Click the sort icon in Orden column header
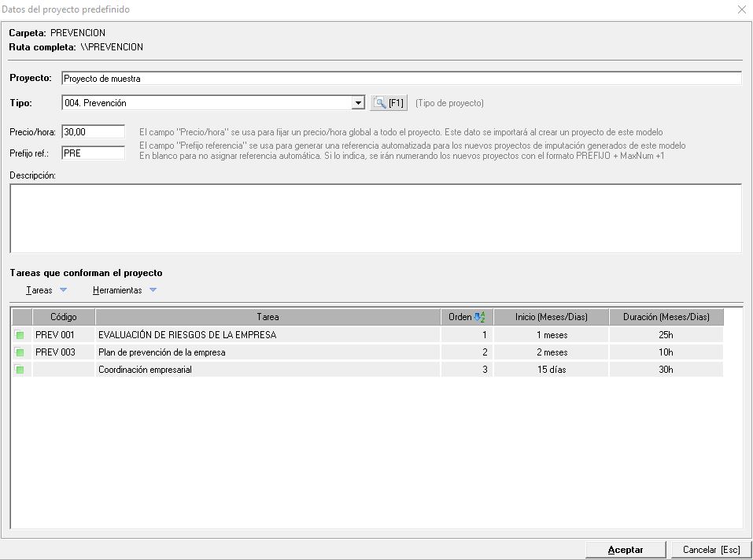The width and height of the screenshot is (753, 560). 479,317
